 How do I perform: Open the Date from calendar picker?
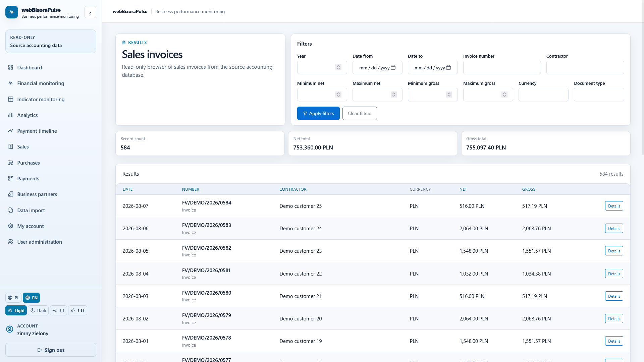393,67
